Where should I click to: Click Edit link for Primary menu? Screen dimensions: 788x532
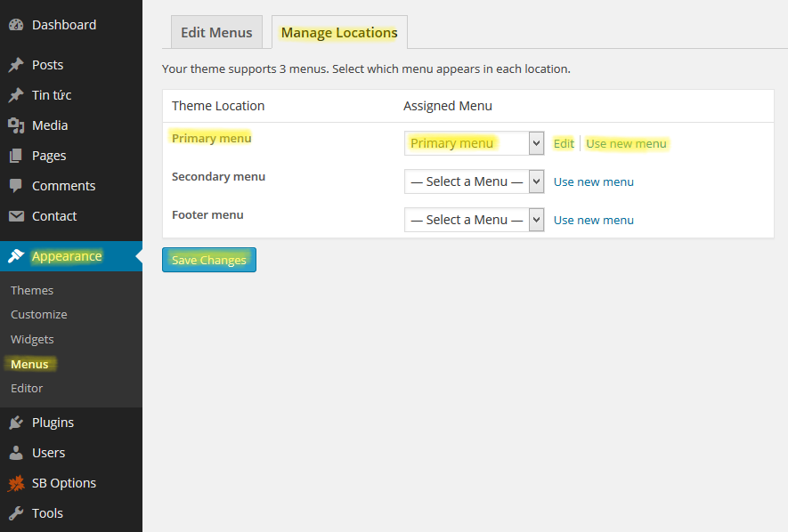pyautogui.click(x=564, y=143)
